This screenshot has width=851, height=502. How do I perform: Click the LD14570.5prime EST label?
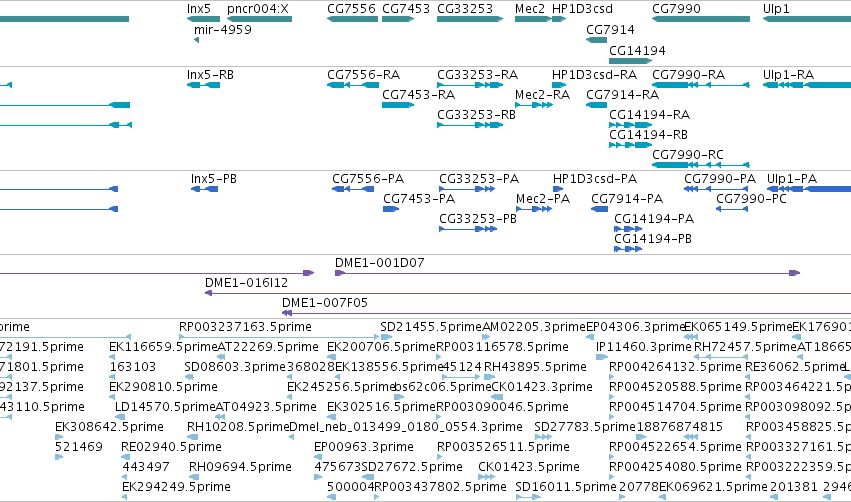point(165,407)
